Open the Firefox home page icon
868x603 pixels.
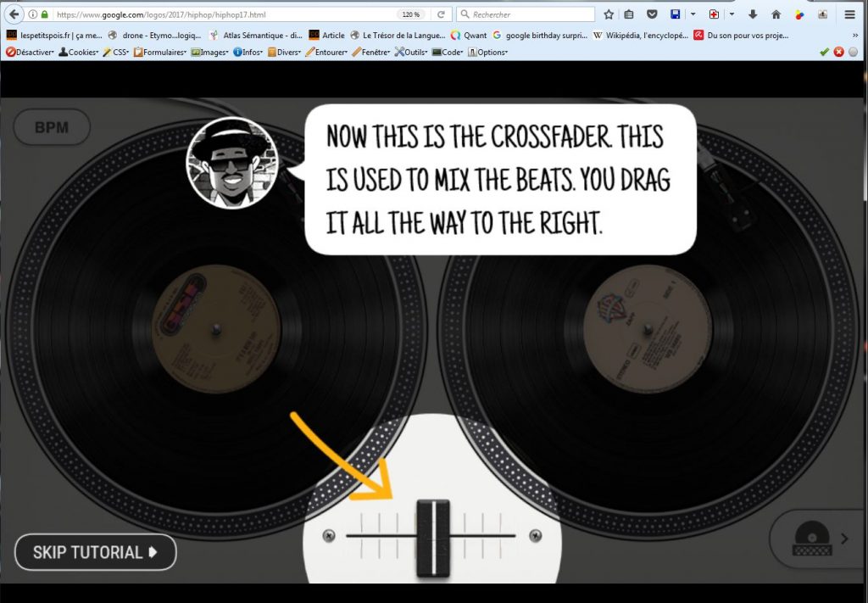coord(776,14)
